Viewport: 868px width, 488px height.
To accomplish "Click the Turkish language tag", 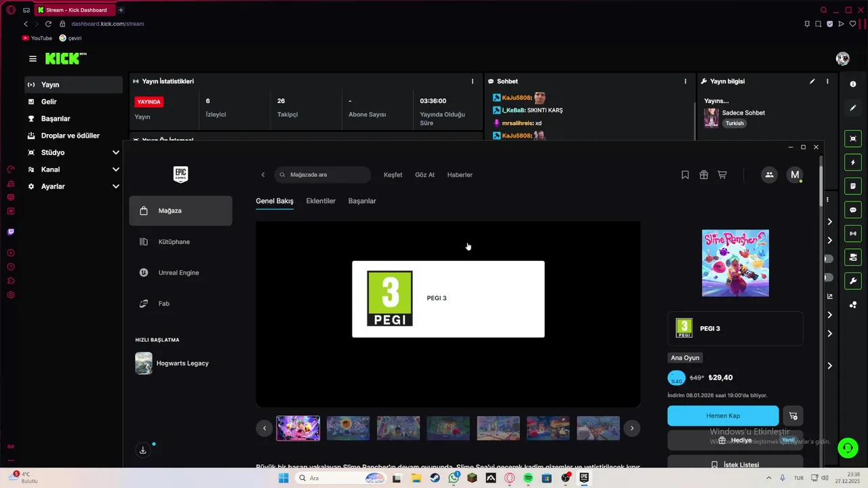I will coord(734,123).
